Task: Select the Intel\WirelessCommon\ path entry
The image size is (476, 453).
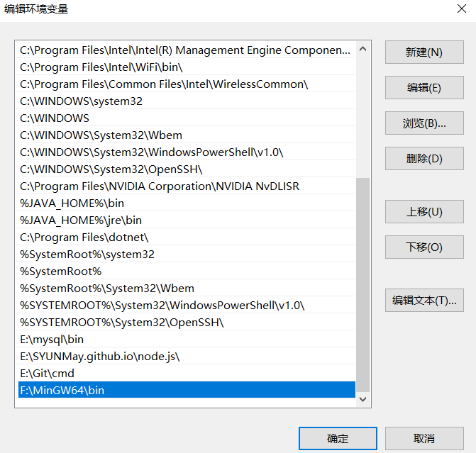Action: pyautogui.click(x=187, y=84)
